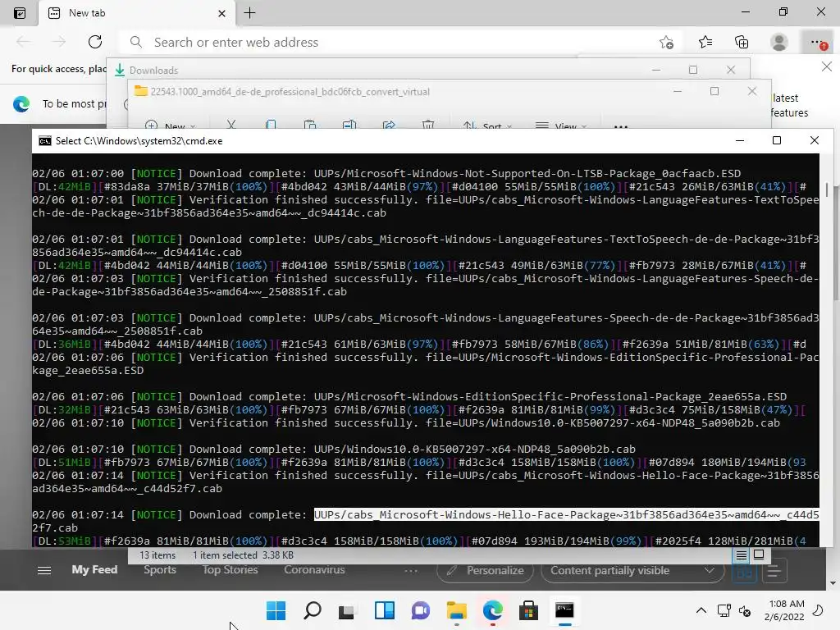This screenshot has height=630, width=840.
Task: Click the Edge refresh button
Action: tap(95, 42)
